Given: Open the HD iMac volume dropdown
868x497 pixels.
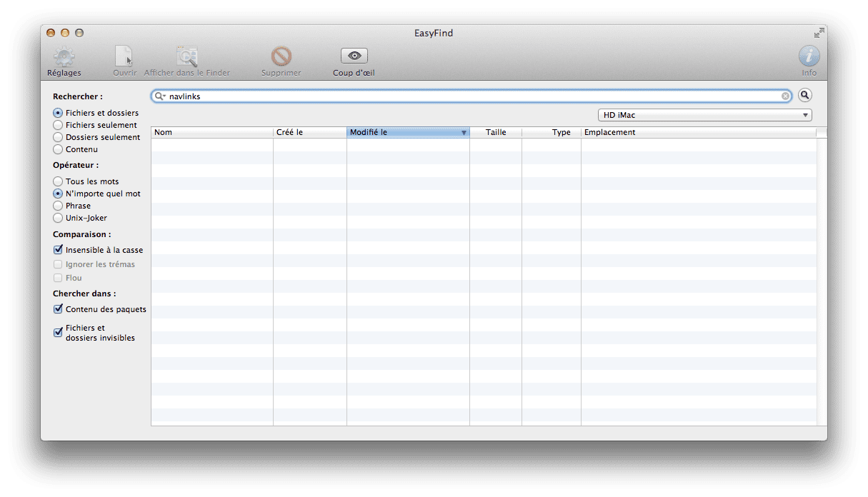Looking at the screenshot, I should 704,115.
